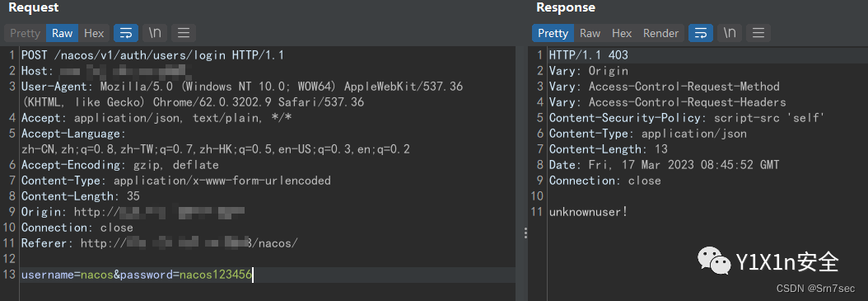Select the Pretty tab in Response

coord(553,33)
